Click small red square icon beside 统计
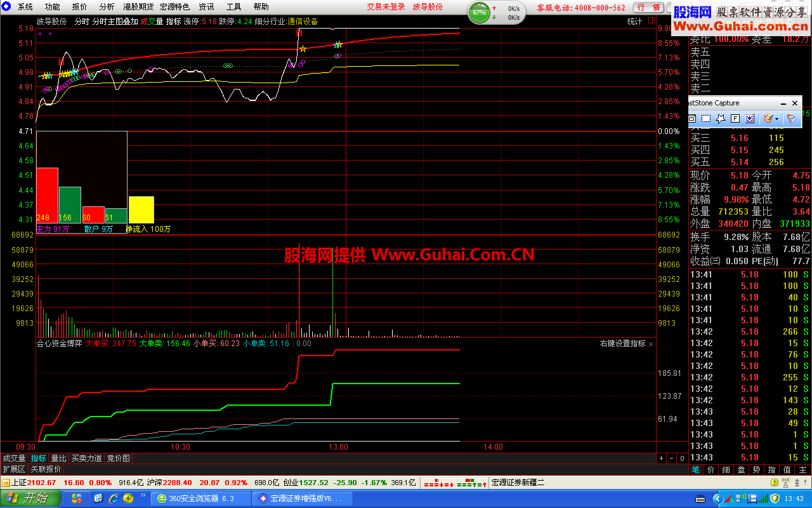 [x=652, y=21]
